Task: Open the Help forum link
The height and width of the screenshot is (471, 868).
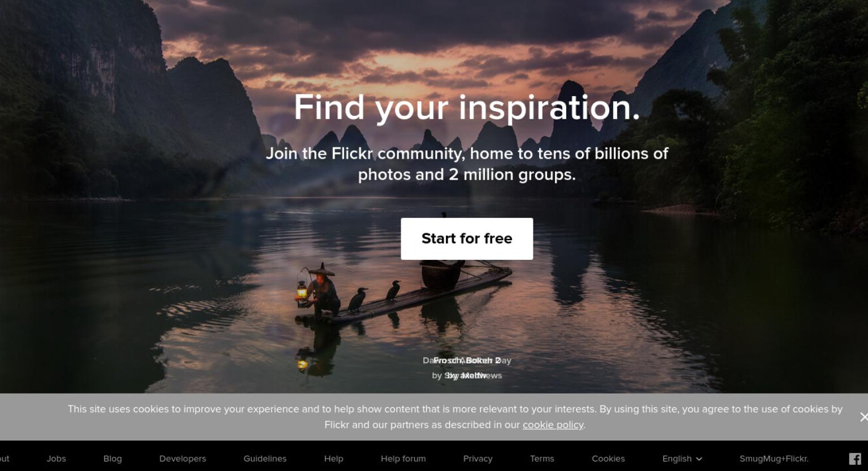Action: tap(403, 459)
